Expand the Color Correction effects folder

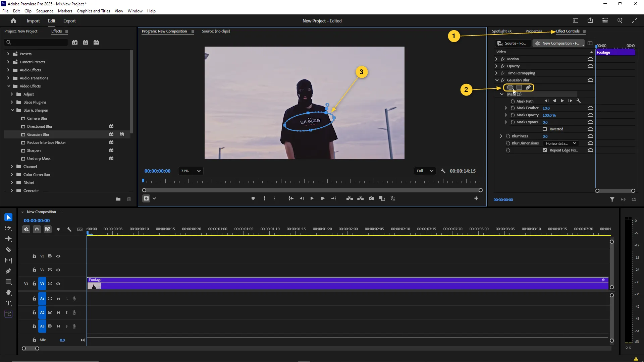pos(12,175)
